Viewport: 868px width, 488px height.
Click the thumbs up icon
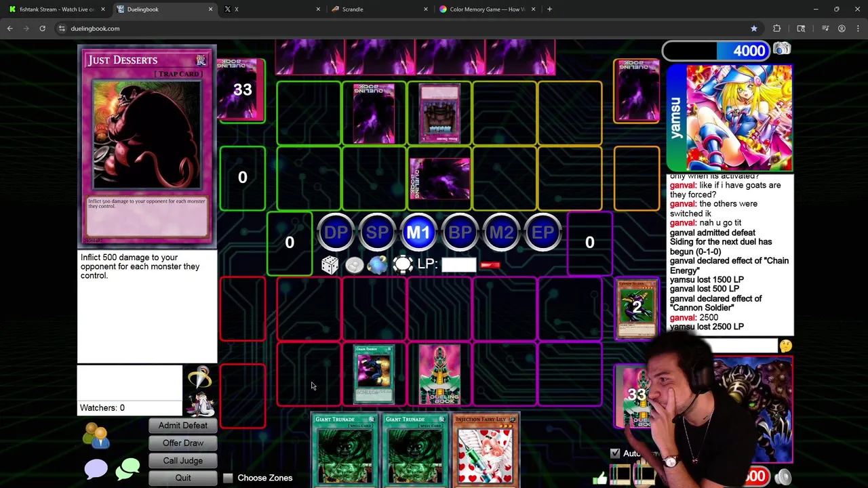(x=600, y=479)
